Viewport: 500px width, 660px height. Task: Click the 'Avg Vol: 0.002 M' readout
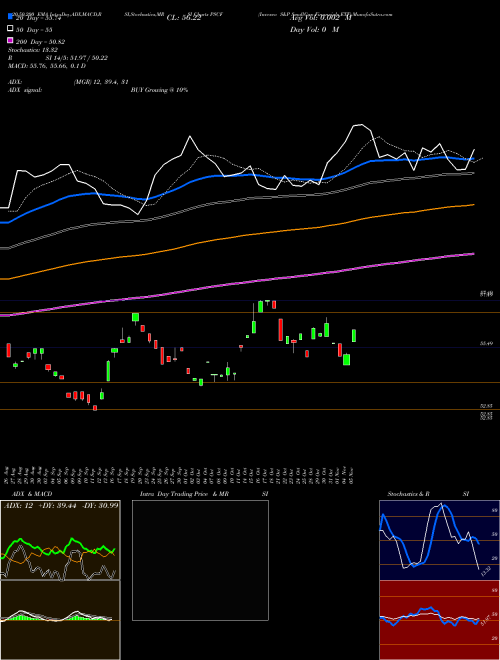click(x=320, y=18)
